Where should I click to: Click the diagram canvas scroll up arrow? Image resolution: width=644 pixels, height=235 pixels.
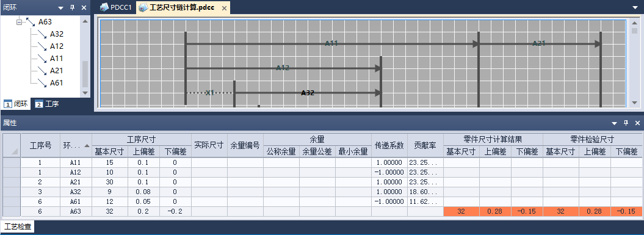(x=634, y=23)
